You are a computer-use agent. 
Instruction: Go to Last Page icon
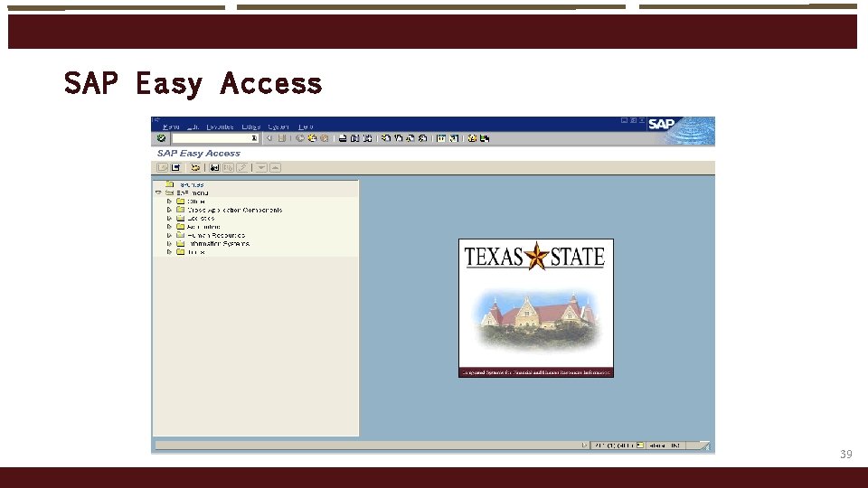(423, 138)
